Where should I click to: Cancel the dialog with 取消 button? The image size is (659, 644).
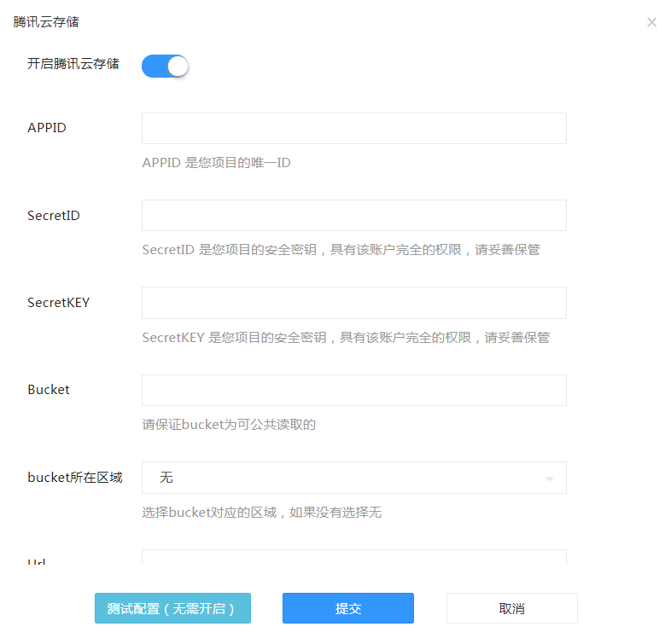(512, 608)
